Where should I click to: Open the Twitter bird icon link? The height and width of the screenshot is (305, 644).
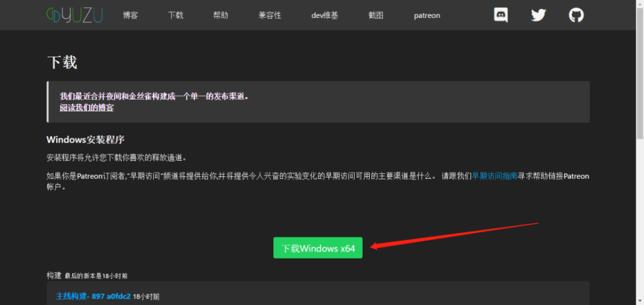click(x=538, y=15)
